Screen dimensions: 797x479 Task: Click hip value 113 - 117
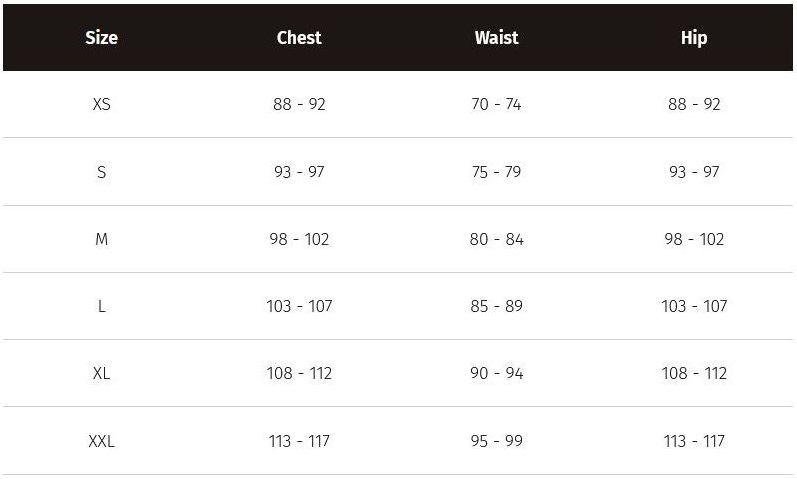[694, 441]
